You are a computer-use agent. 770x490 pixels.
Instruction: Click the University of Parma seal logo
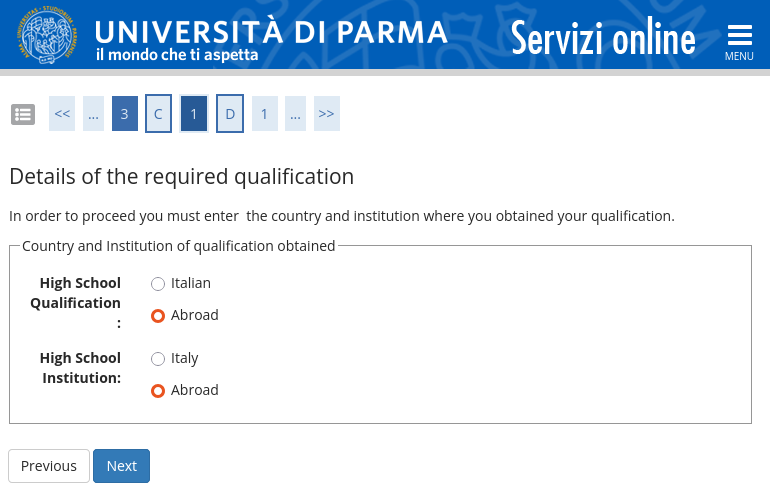pos(47,36)
